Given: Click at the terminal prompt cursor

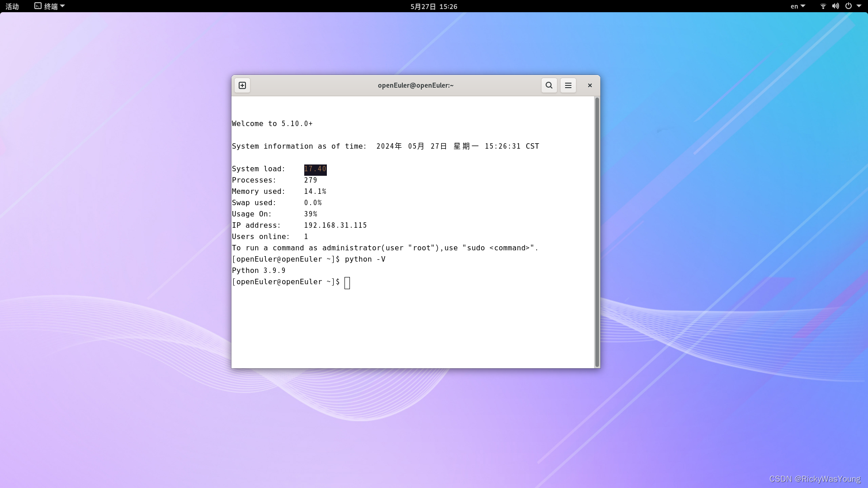Looking at the screenshot, I should pyautogui.click(x=347, y=283).
